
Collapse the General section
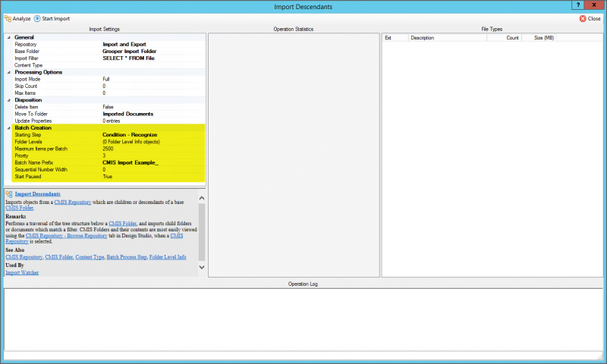coord(9,37)
